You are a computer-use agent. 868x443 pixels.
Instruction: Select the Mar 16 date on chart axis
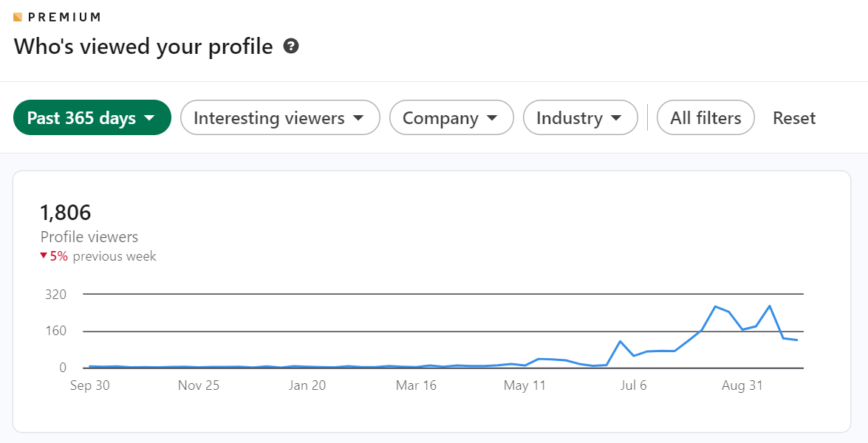(417, 385)
